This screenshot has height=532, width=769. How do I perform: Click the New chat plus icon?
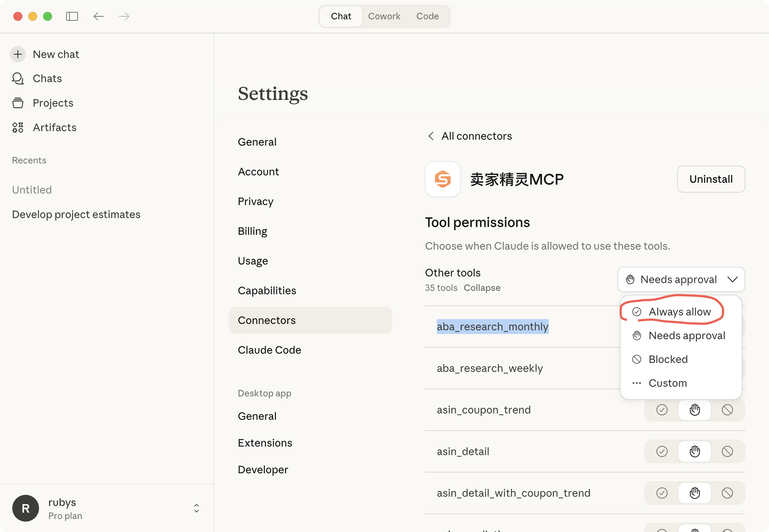(x=18, y=54)
